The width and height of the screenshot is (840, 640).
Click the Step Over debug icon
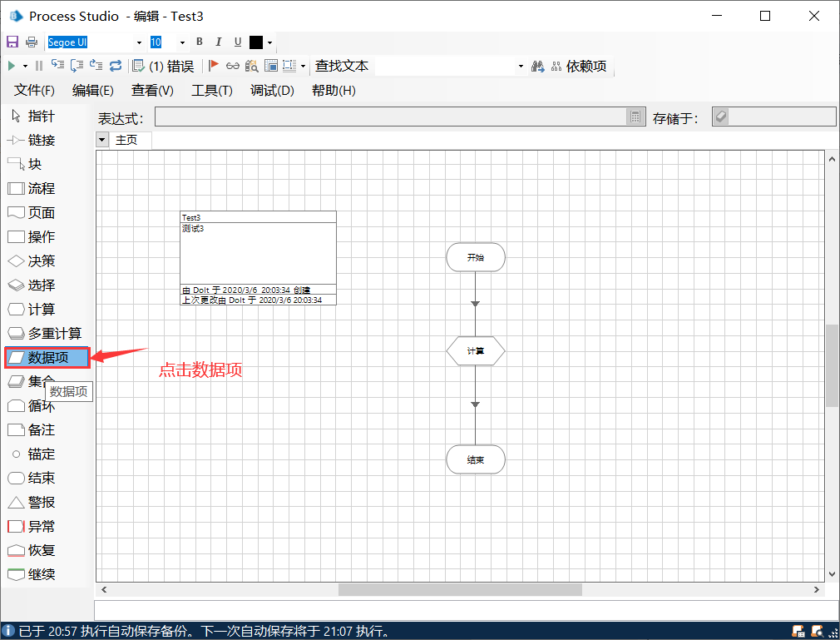77,66
